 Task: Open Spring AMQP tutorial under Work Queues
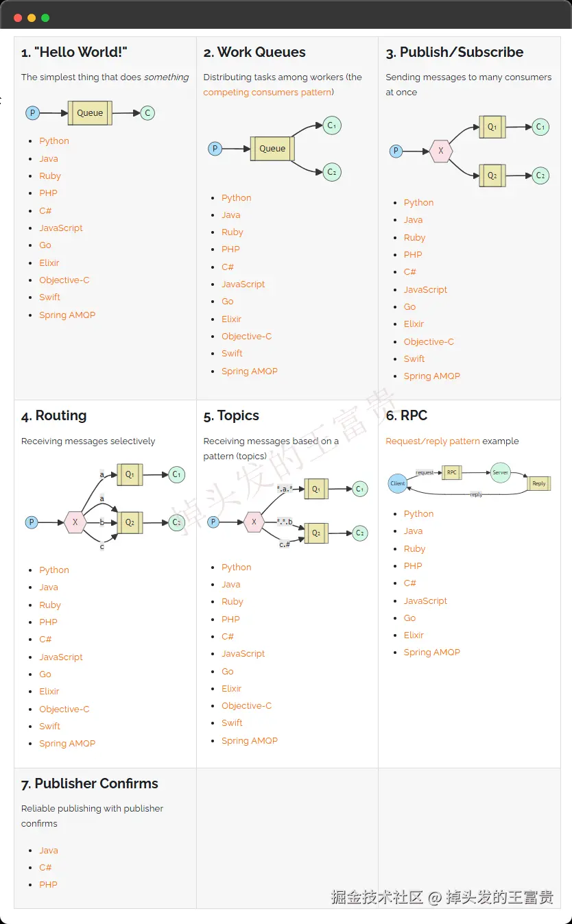(x=250, y=372)
